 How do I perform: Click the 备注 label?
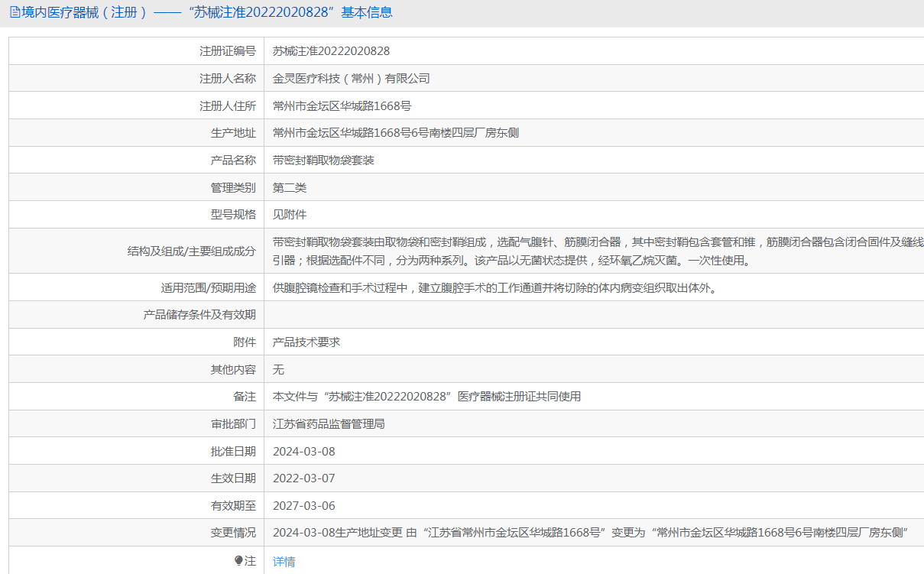pos(245,397)
